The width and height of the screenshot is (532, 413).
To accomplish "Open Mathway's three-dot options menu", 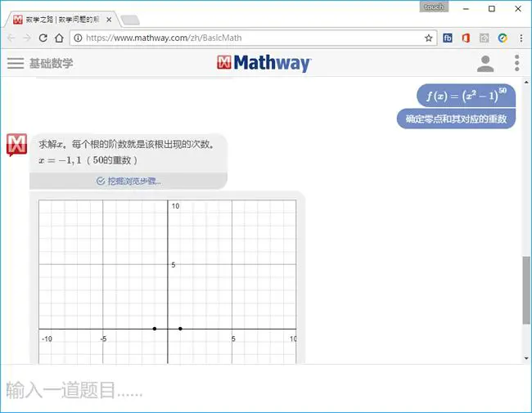I will click(x=516, y=63).
